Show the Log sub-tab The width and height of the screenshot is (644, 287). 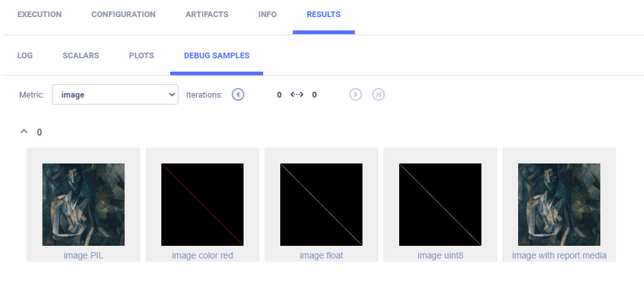tap(25, 56)
